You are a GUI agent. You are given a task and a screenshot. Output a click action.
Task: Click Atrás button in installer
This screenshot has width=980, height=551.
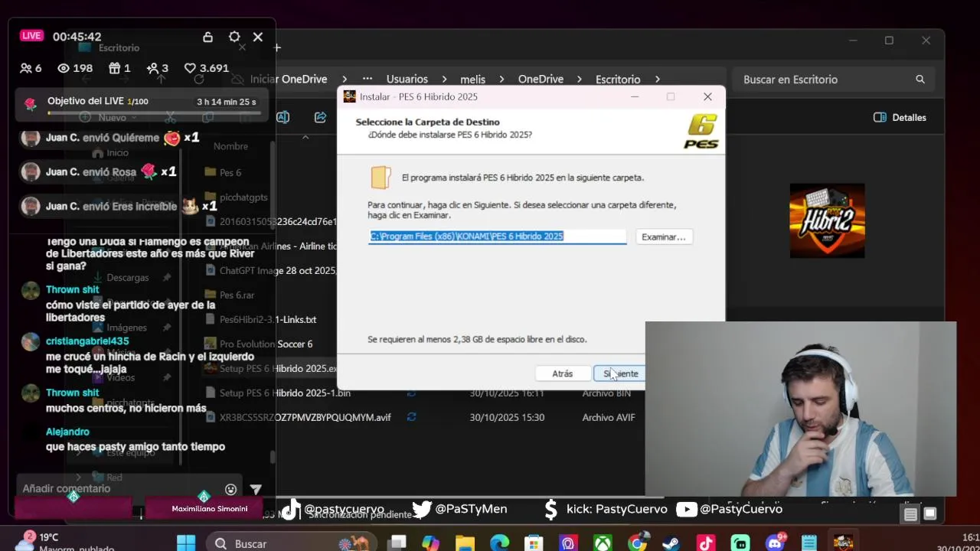coord(563,373)
